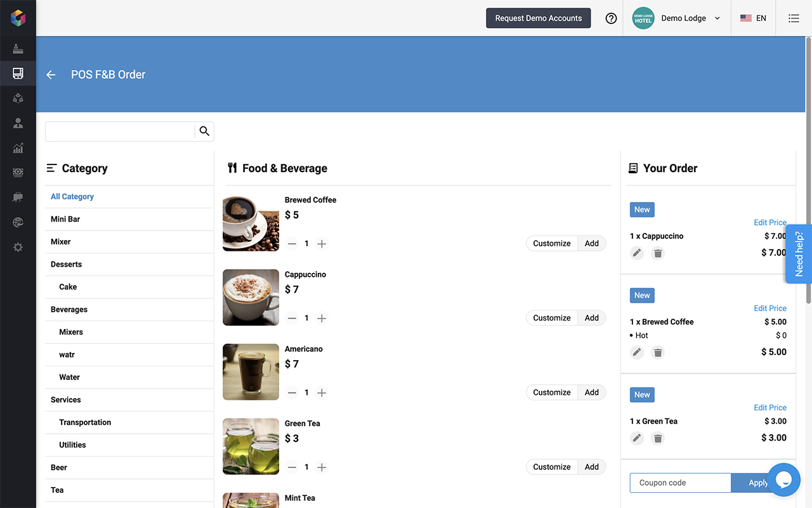Select All Category filter
Viewport: 812px width, 508px height.
(129, 197)
